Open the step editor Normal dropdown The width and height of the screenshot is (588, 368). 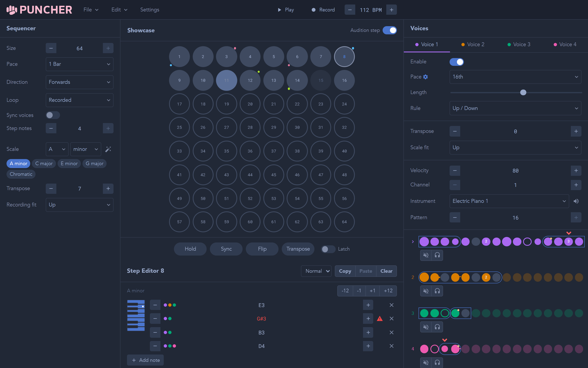pos(316,271)
